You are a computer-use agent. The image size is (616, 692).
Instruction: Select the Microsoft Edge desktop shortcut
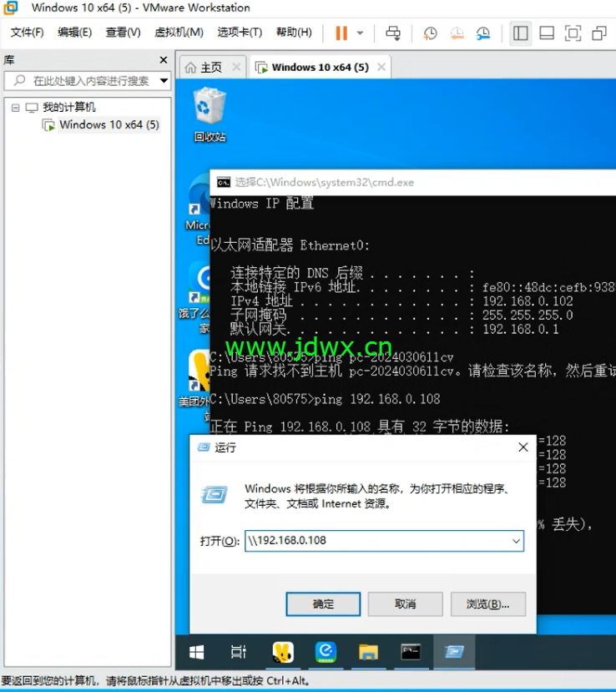click(198, 210)
